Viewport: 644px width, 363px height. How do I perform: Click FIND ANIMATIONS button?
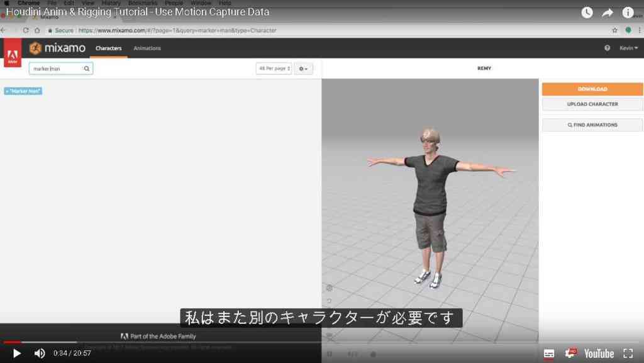(x=592, y=125)
